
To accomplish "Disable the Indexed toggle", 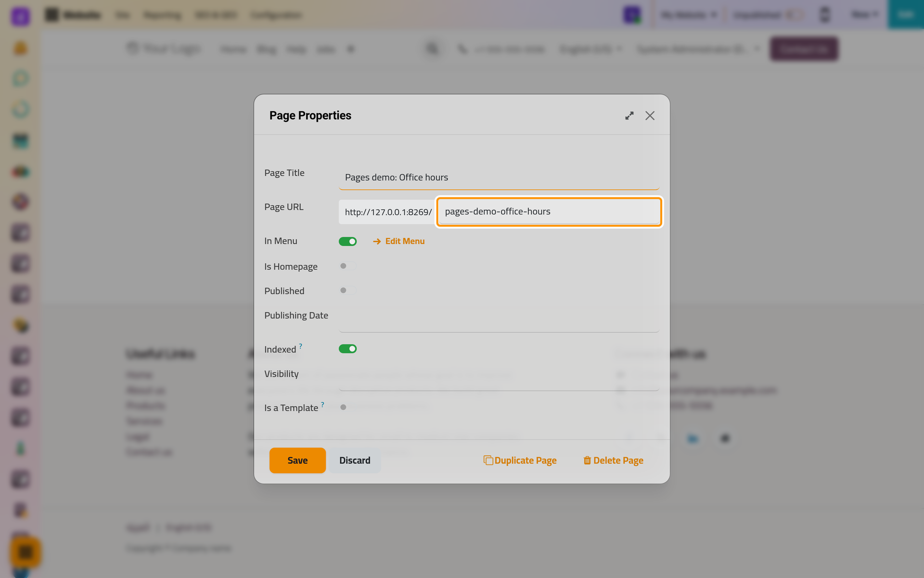I will 347,349.
